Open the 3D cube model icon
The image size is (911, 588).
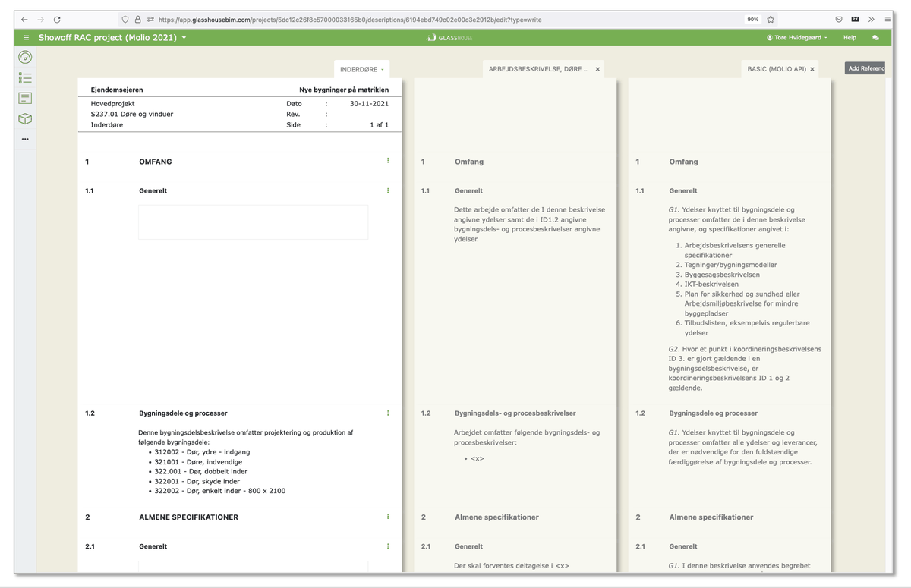[x=25, y=119]
